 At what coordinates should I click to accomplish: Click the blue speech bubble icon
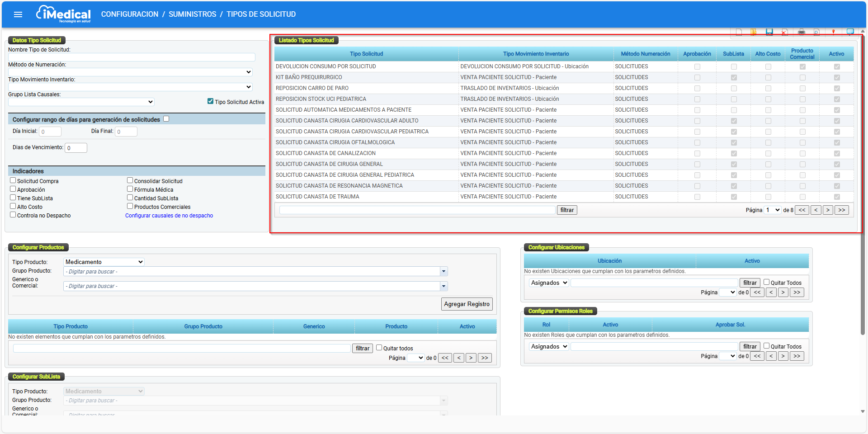click(850, 32)
